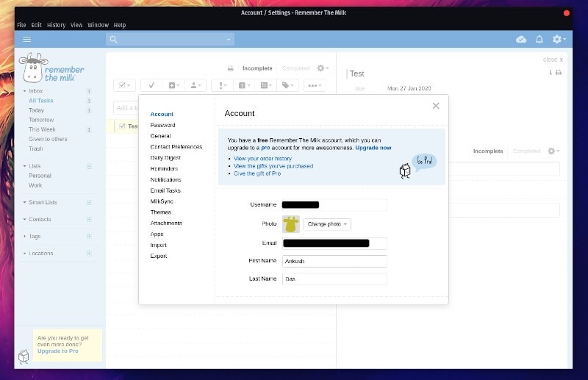The image size is (588, 380).
Task: Add a contact with the Contacts plus icon
Action: click(89, 219)
